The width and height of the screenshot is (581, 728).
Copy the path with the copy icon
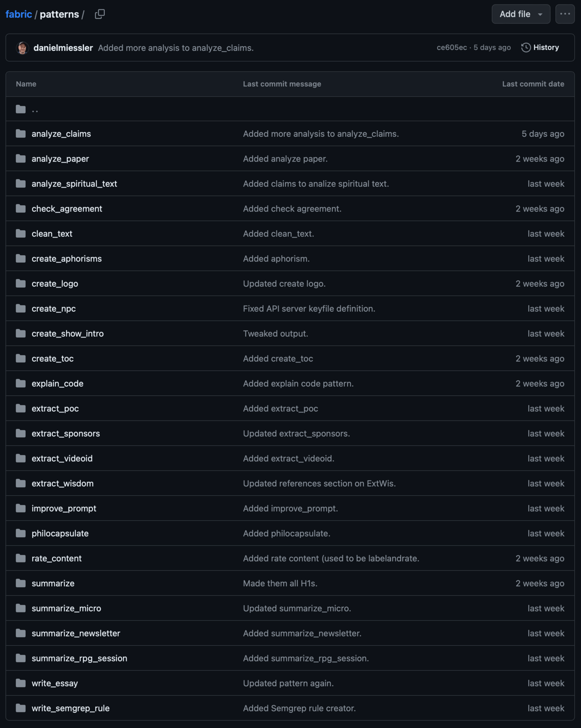coord(100,14)
